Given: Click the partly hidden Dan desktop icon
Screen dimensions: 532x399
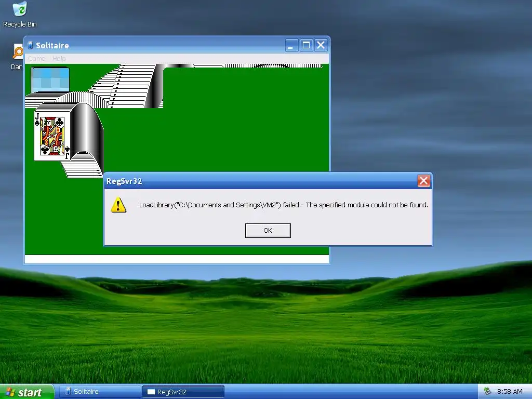Looking at the screenshot, I should point(17,57).
